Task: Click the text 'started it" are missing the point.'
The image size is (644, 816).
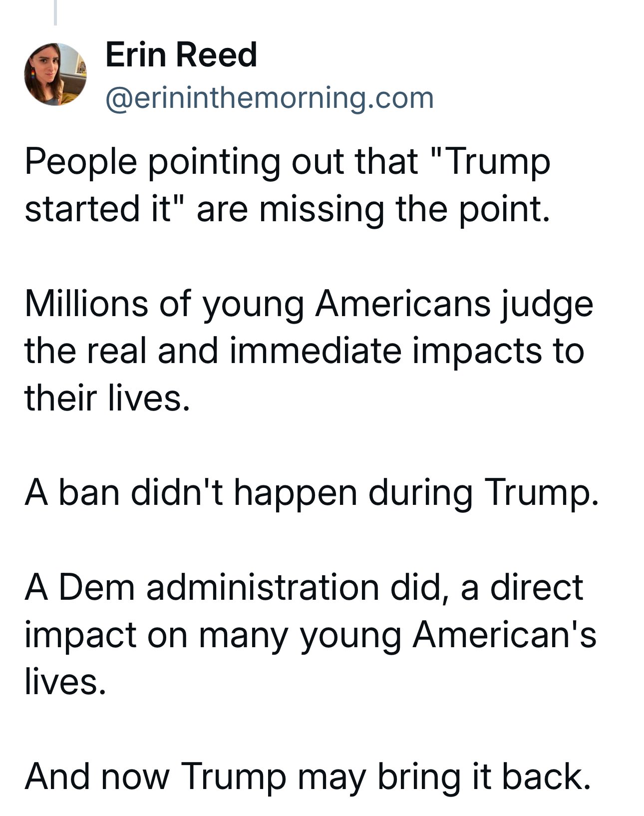Action: 288,209
